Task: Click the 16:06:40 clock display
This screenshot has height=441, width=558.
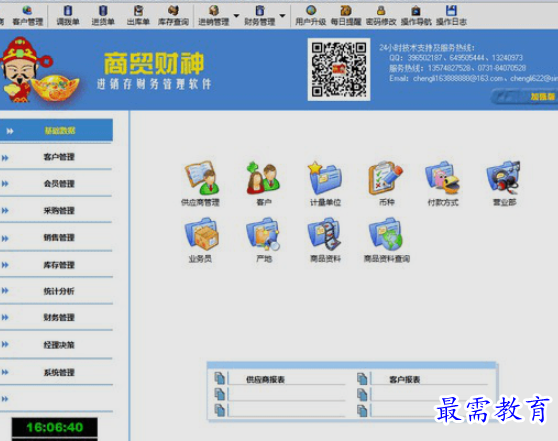Action: pos(54,427)
